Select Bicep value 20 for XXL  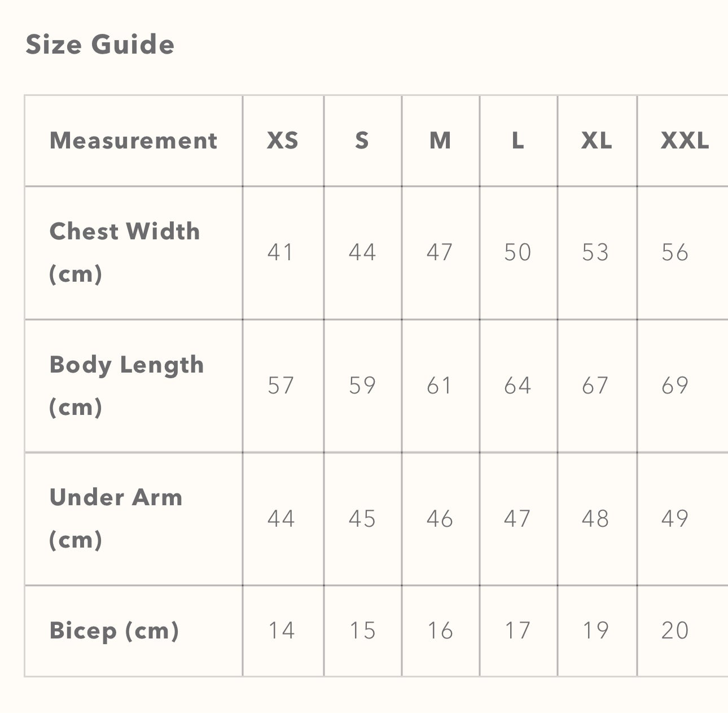(675, 631)
